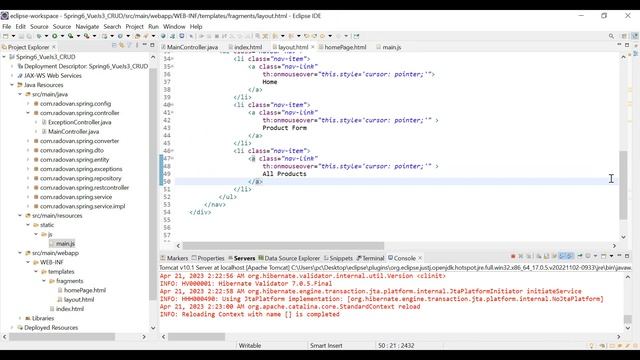Screen dimensions: 640x360
Task: Open dropdown arrow next to Run button
Action: point(62,36)
